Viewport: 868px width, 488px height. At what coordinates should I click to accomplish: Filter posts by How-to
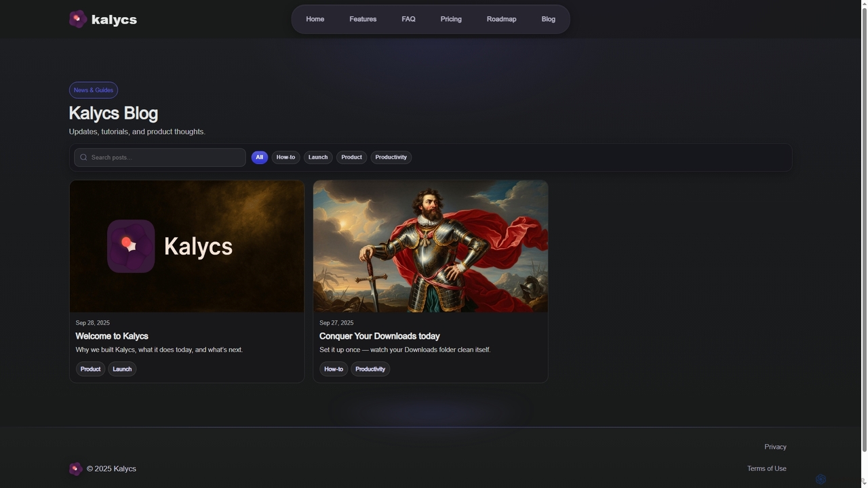[285, 157]
